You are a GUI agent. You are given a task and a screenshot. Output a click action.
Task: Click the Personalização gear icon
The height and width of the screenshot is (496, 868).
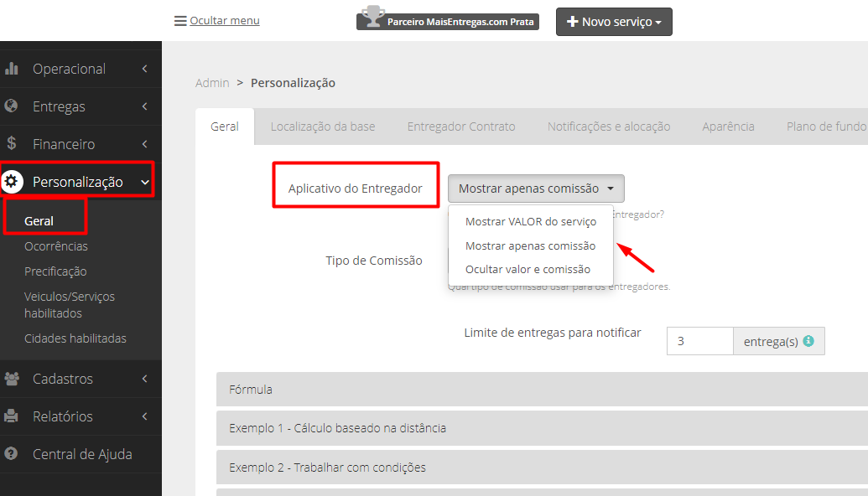point(12,181)
